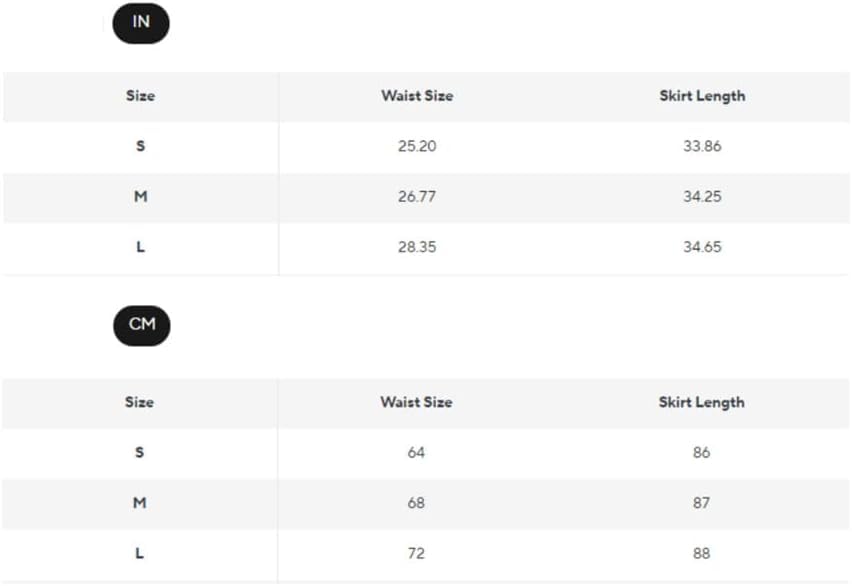Click the 64 waist value
The height and width of the screenshot is (586, 852).
pos(416,452)
